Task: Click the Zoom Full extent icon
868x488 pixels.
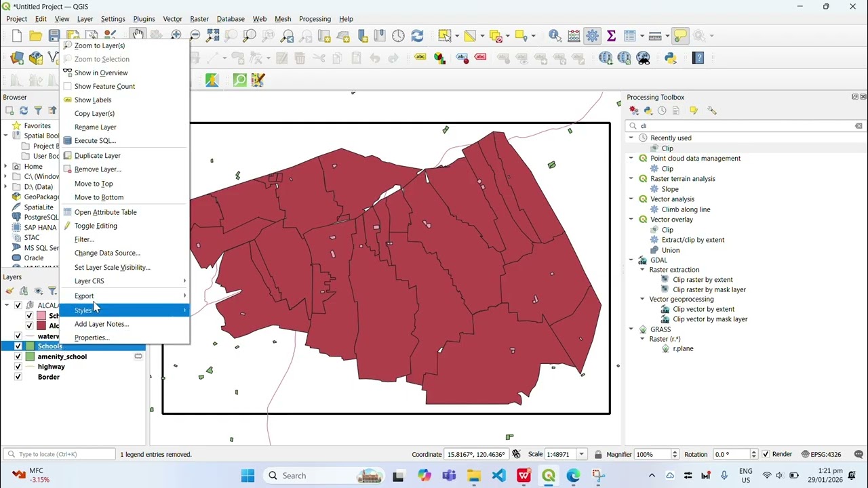Action: (x=213, y=36)
